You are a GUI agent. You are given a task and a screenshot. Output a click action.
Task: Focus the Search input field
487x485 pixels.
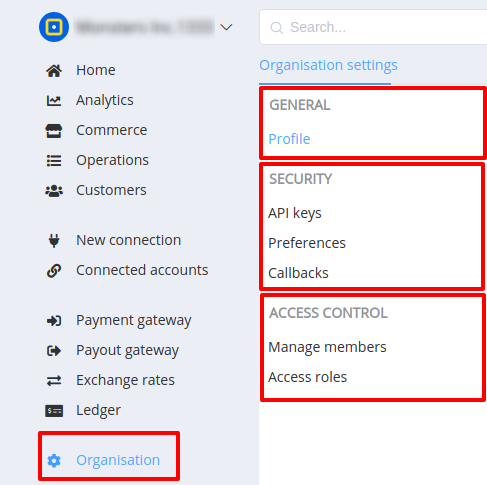tap(373, 27)
